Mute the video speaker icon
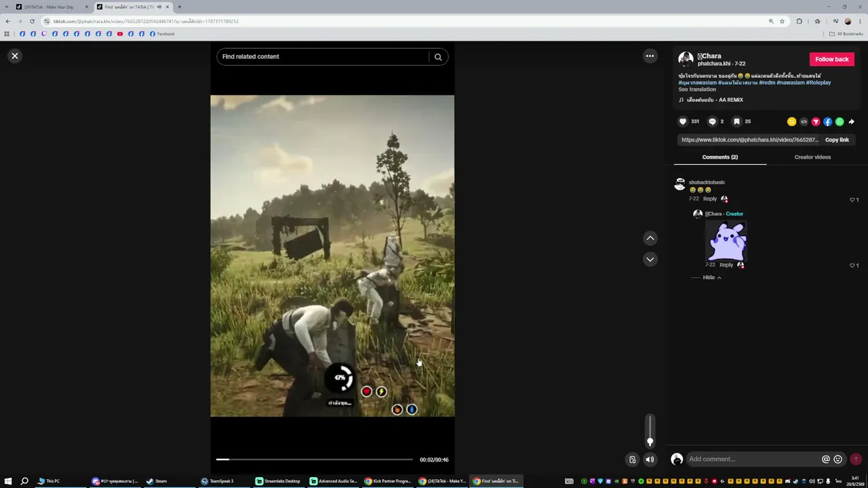The image size is (868, 488). [650, 460]
